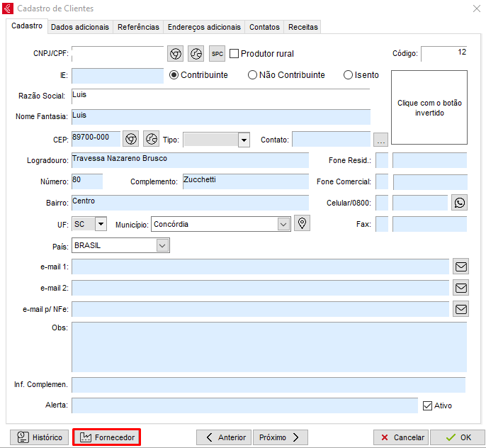Screen dimensions: 486x448
Task: Click the Fax number field
Action: 429,224
